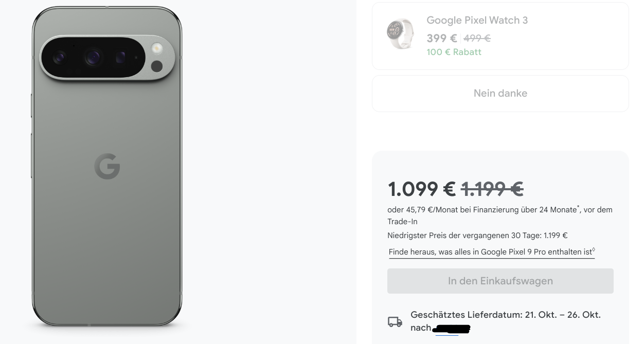This screenshot has width=644, height=344.
Task: Choose the "Nein danke" option
Action: point(500,94)
